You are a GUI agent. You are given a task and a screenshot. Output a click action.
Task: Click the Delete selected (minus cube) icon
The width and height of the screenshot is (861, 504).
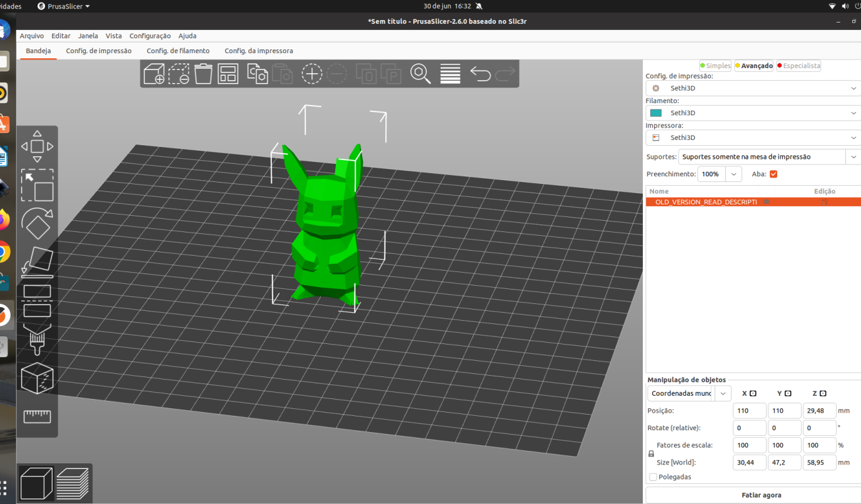coord(179,74)
